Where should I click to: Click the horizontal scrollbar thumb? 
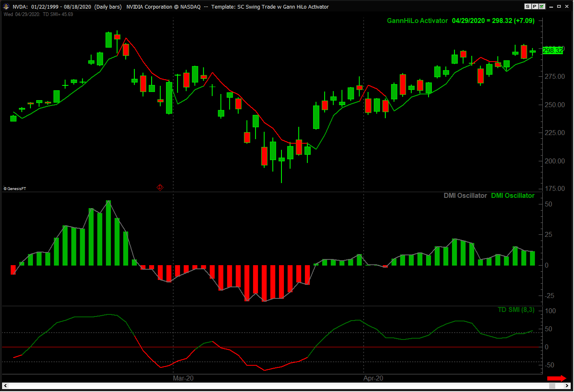pos(552,386)
